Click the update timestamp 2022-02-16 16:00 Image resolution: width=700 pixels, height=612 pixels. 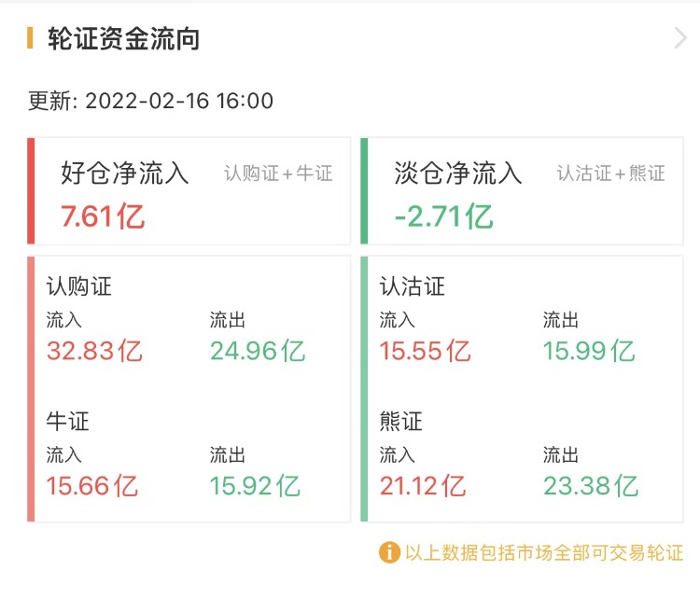179,101
